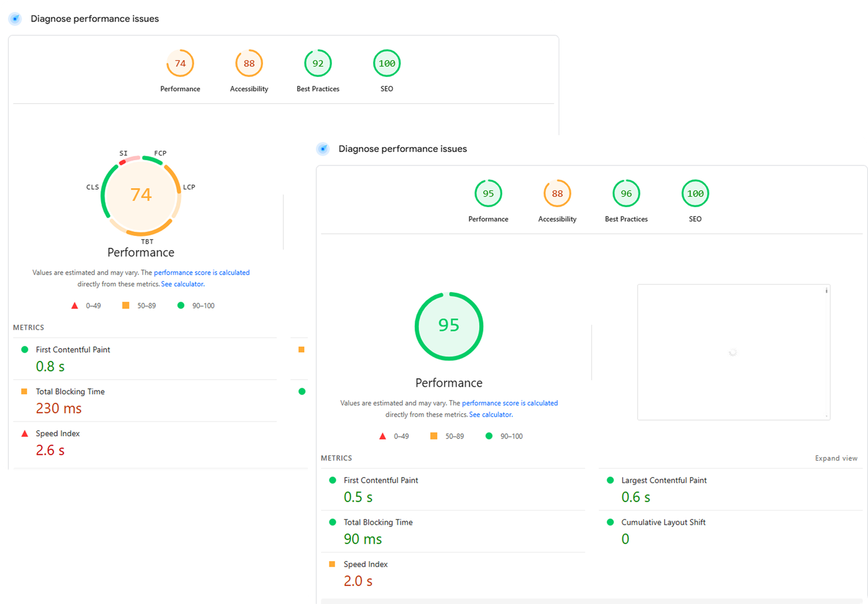Click the FCP segment label on the 74 dial

coord(160,153)
